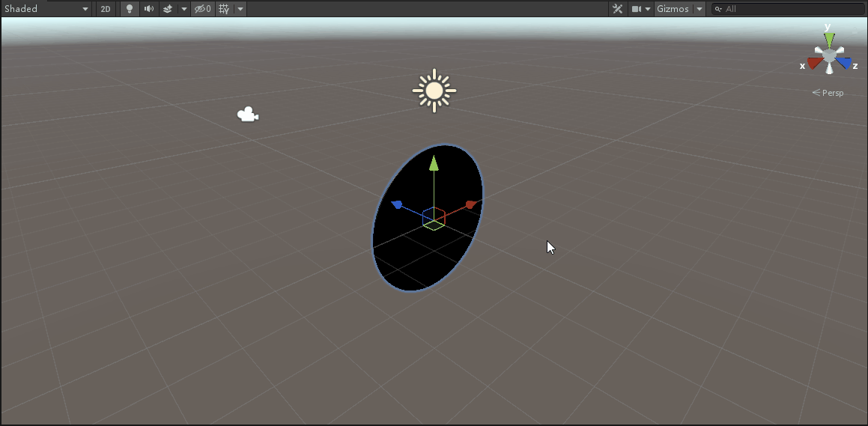The height and width of the screenshot is (426, 868).
Task: Click the center cube of the orientation gizmo
Action: pyautogui.click(x=829, y=55)
